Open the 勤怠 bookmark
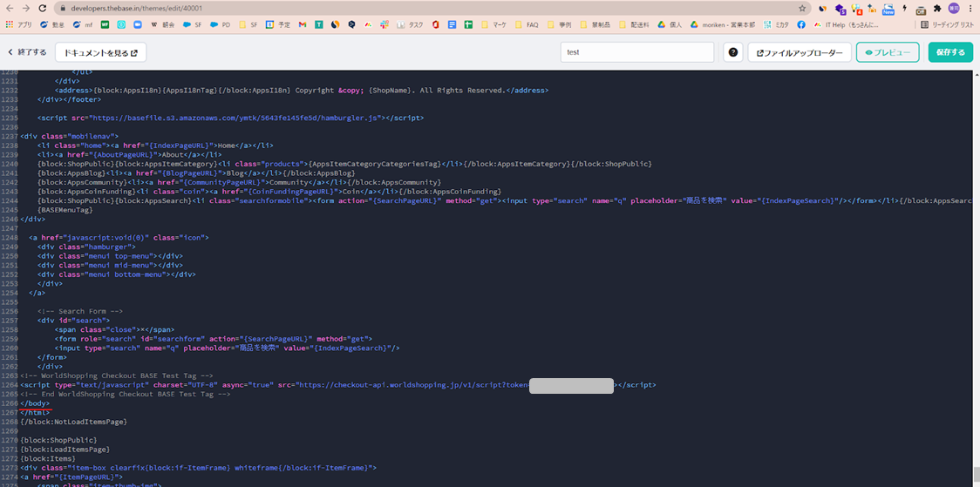 coord(52,25)
